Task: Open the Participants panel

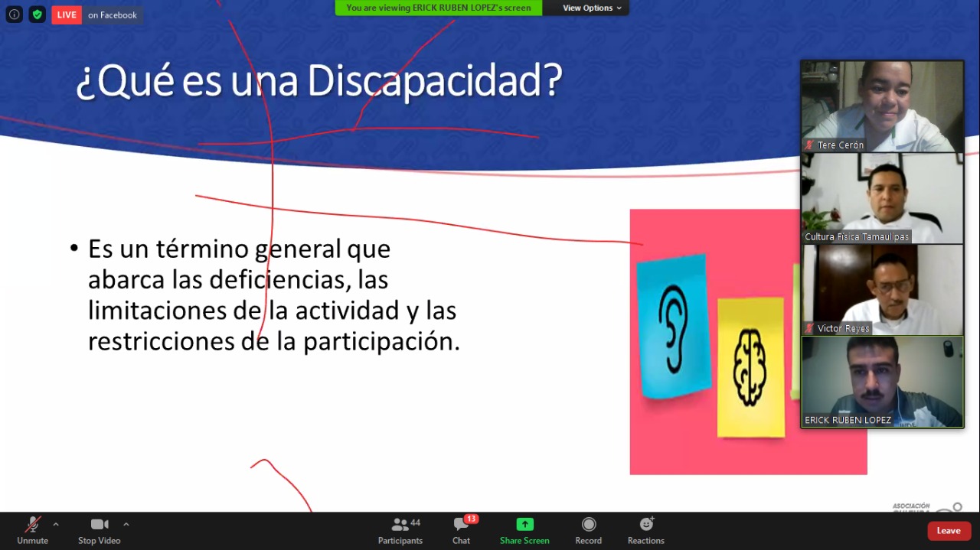Action: point(400,530)
